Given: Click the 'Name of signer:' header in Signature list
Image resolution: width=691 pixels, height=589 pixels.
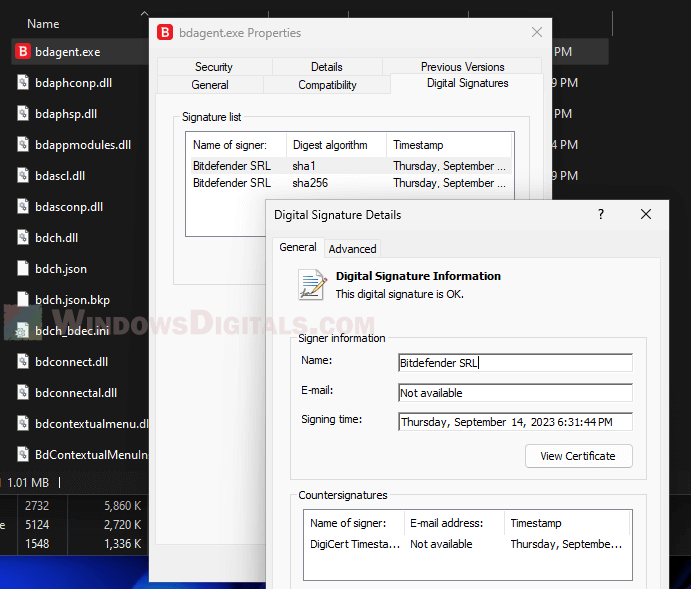Looking at the screenshot, I should [238, 145].
